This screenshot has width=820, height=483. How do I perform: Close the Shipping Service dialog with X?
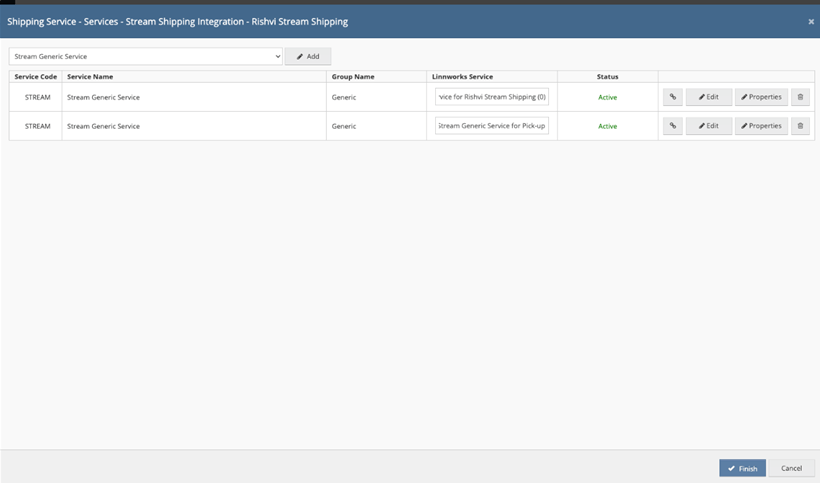[x=811, y=21]
